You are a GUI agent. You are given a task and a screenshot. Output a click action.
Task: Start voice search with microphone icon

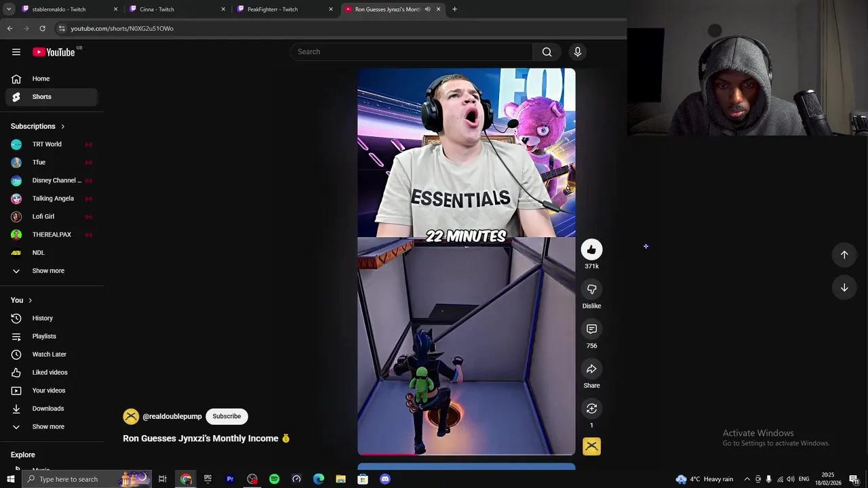(578, 52)
